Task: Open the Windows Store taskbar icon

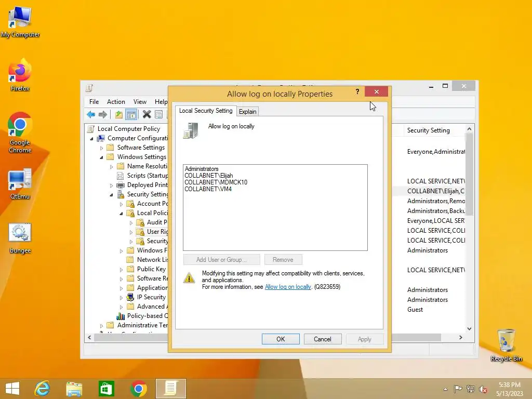Action: [x=106, y=389]
